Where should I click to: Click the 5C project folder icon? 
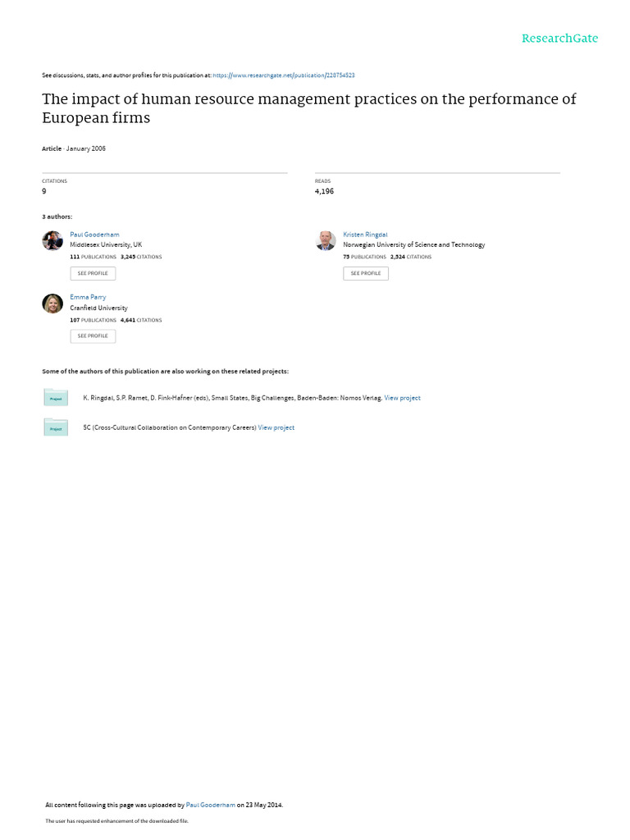tap(56, 427)
